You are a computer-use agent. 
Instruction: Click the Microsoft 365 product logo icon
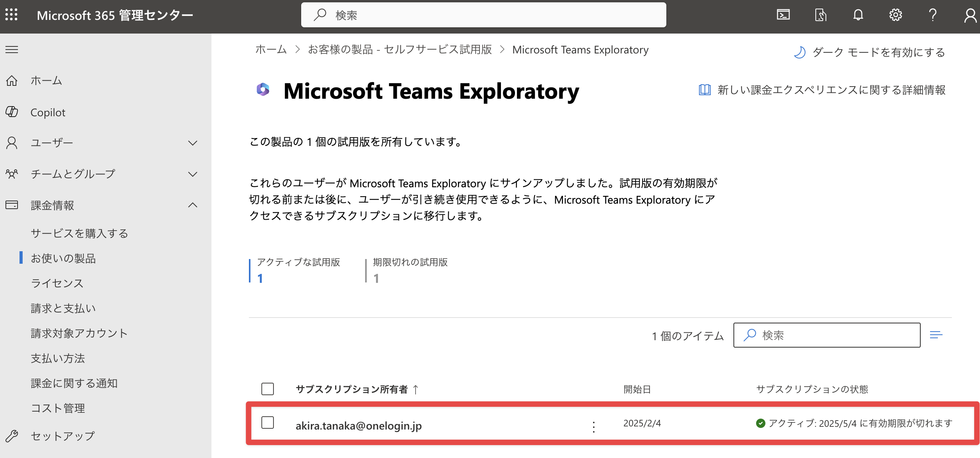pyautogui.click(x=263, y=89)
